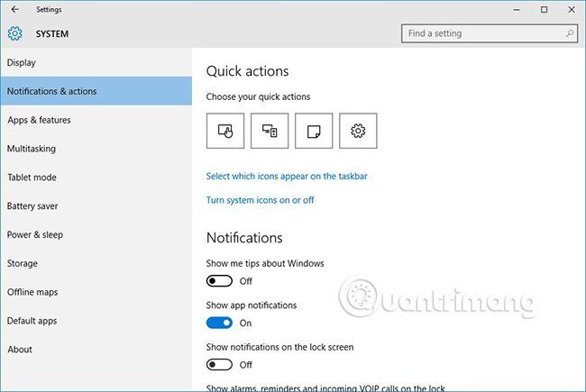The width and height of the screenshot is (586, 392).
Task: Click the Notifications heading
Action: pyautogui.click(x=244, y=238)
